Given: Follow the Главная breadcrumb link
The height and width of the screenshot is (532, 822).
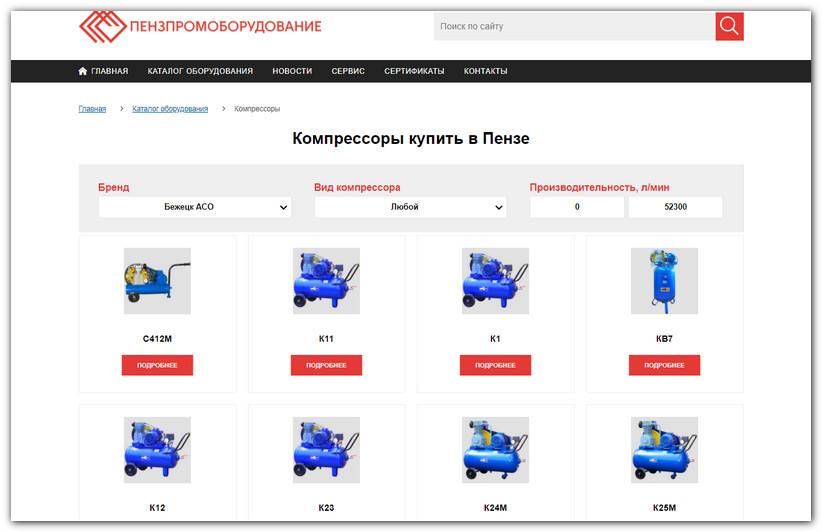Looking at the screenshot, I should click(x=92, y=109).
